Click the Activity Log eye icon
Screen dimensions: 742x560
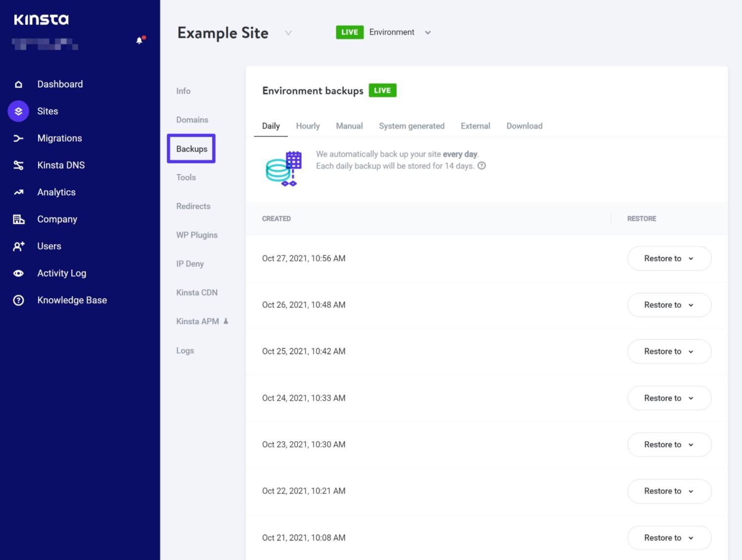click(x=18, y=273)
